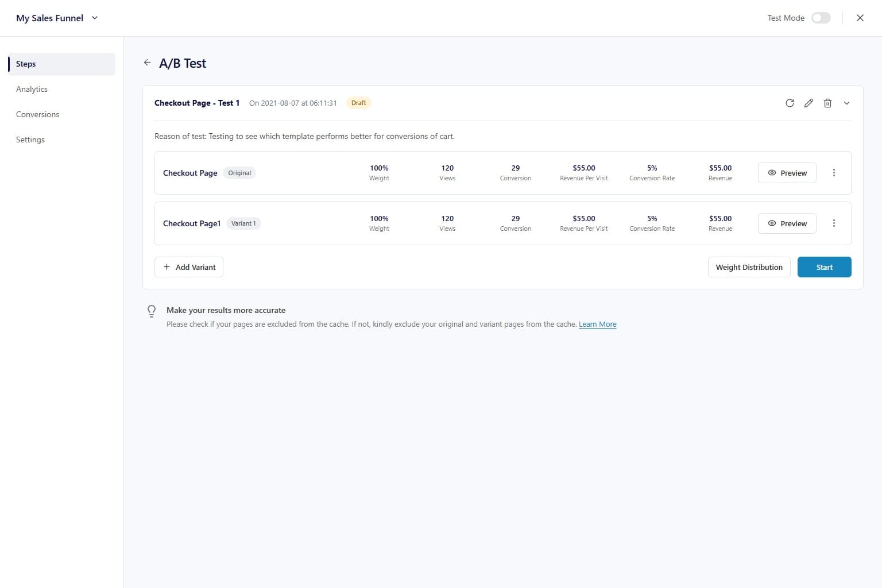Preview the original Checkout Page

click(787, 173)
